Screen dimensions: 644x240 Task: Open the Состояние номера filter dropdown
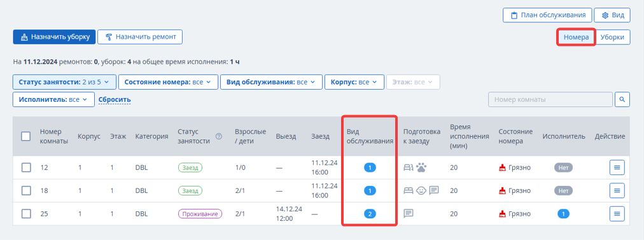pos(169,82)
